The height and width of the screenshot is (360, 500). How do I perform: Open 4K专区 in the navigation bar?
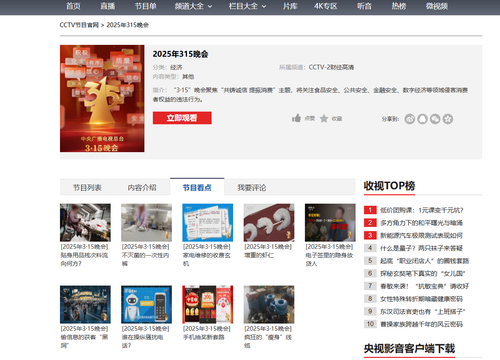[x=326, y=6]
